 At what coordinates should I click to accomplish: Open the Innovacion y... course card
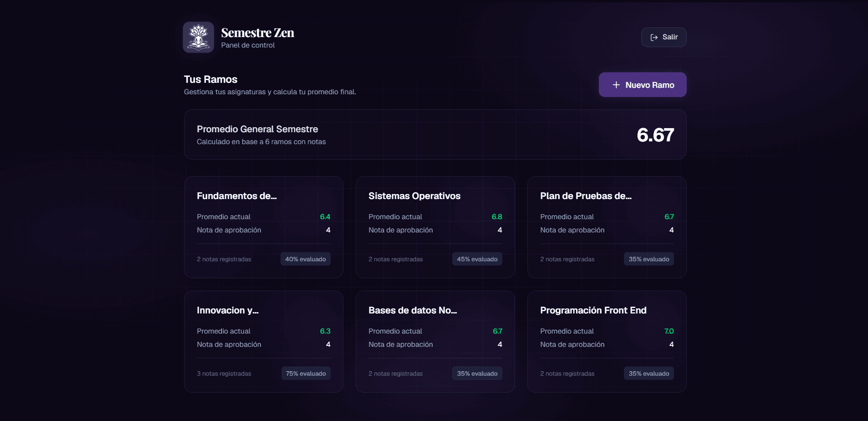tap(264, 341)
